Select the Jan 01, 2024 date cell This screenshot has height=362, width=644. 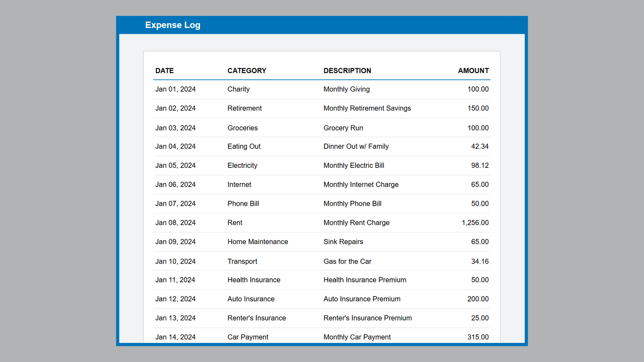pos(176,89)
